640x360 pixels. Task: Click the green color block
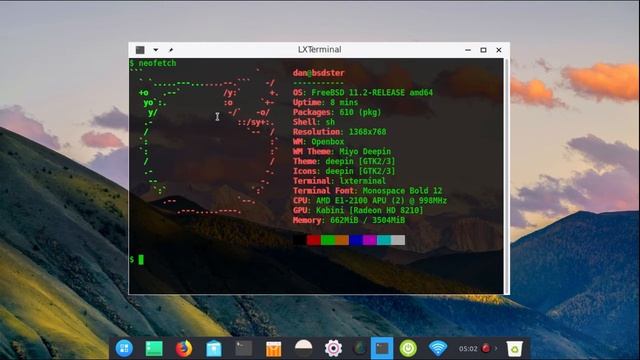pos(328,240)
